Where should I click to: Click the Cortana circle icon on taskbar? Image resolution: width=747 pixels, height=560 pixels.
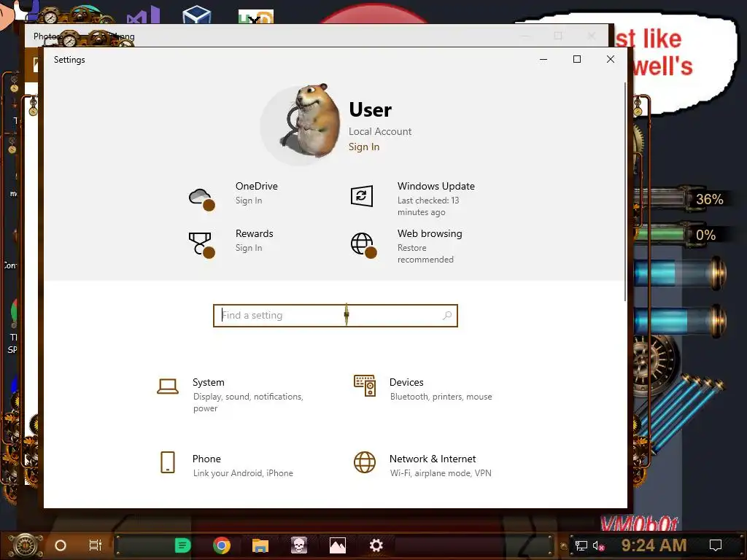[x=61, y=545]
